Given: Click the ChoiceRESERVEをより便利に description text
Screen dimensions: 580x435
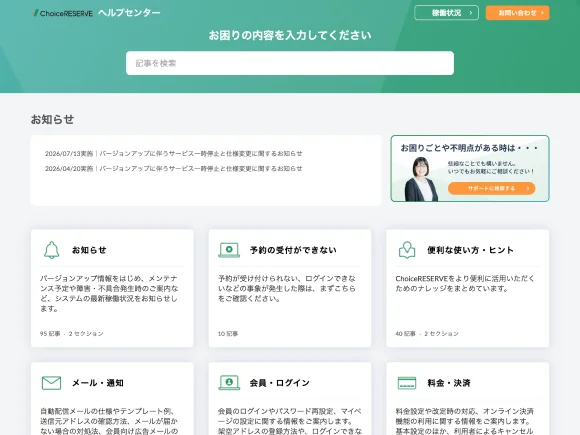Looking at the screenshot, I should (x=465, y=283).
